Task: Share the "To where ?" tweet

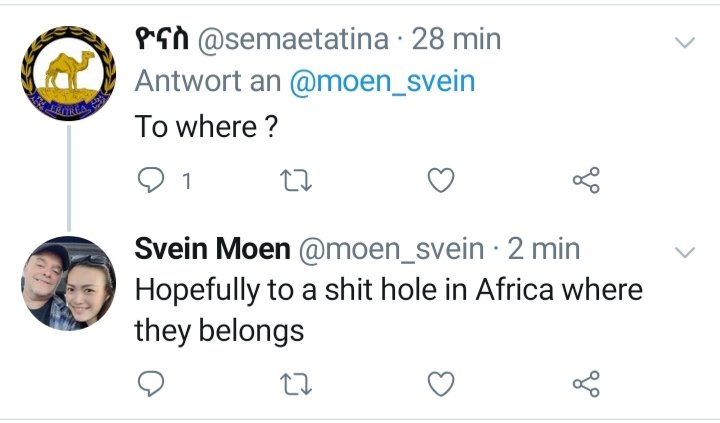Action: (x=586, y=180)
